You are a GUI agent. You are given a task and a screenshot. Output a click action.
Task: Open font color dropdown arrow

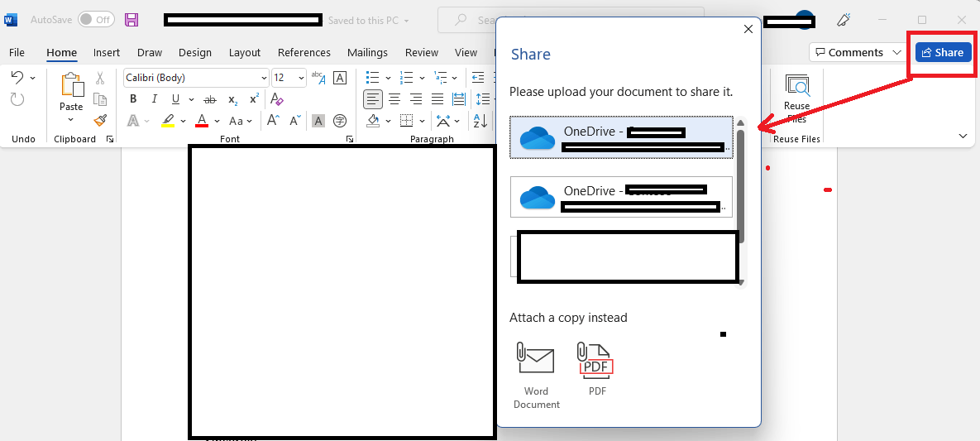(217, 121)
